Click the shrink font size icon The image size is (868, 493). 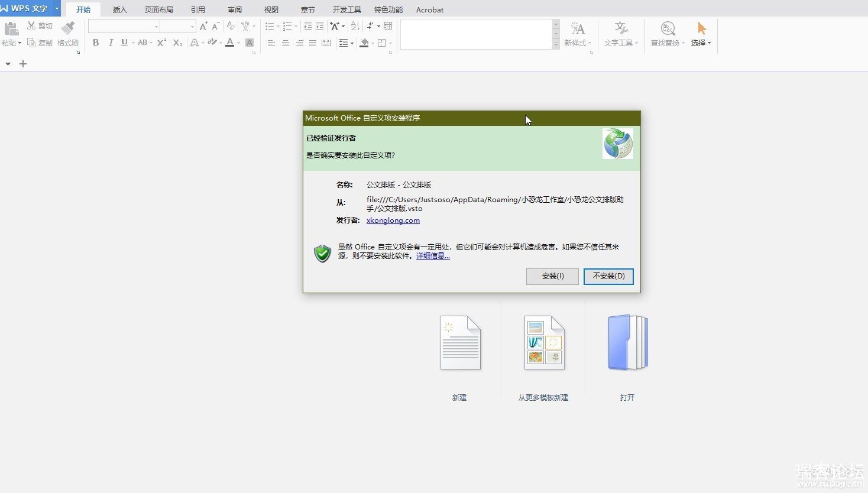[x=216, y=26]
